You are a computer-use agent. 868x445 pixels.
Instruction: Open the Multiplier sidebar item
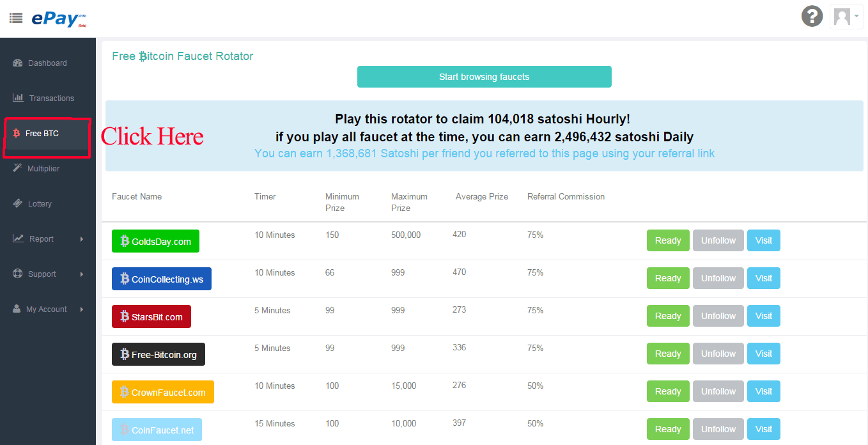48,169
